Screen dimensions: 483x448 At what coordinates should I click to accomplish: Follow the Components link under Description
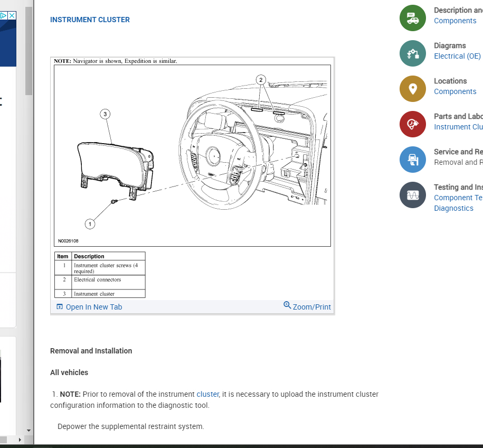[455, 21]
